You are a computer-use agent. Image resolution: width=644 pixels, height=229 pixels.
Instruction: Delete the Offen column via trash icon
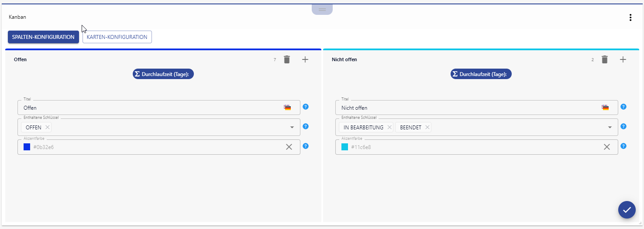pos(286,60)
